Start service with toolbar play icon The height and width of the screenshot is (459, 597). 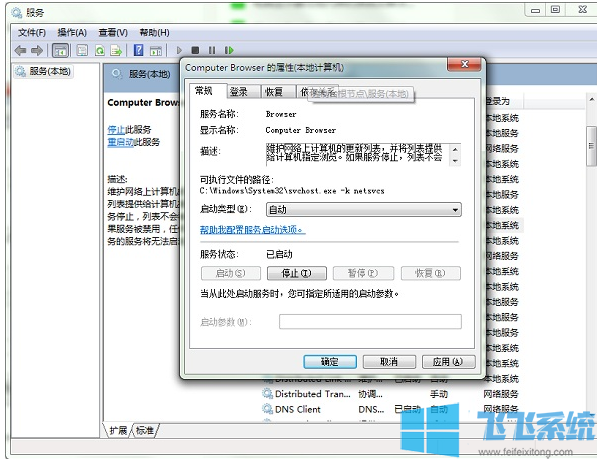179,50
